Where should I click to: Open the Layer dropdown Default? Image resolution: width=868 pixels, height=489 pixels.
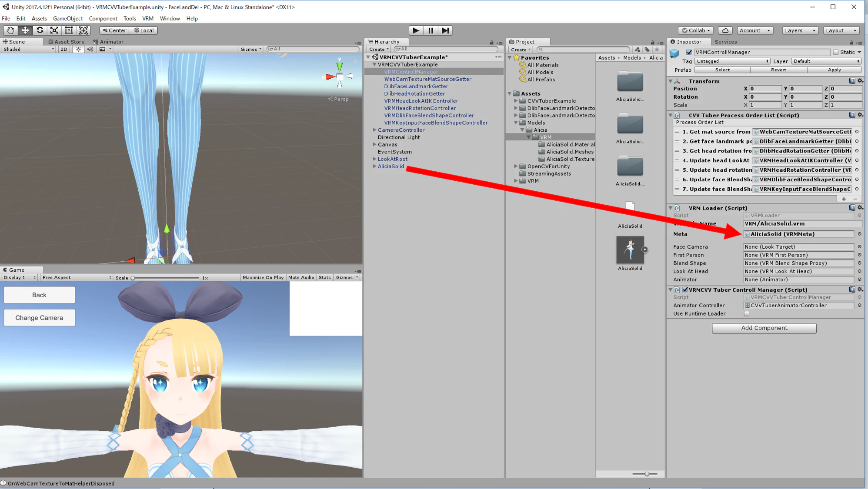click(826, 61)
